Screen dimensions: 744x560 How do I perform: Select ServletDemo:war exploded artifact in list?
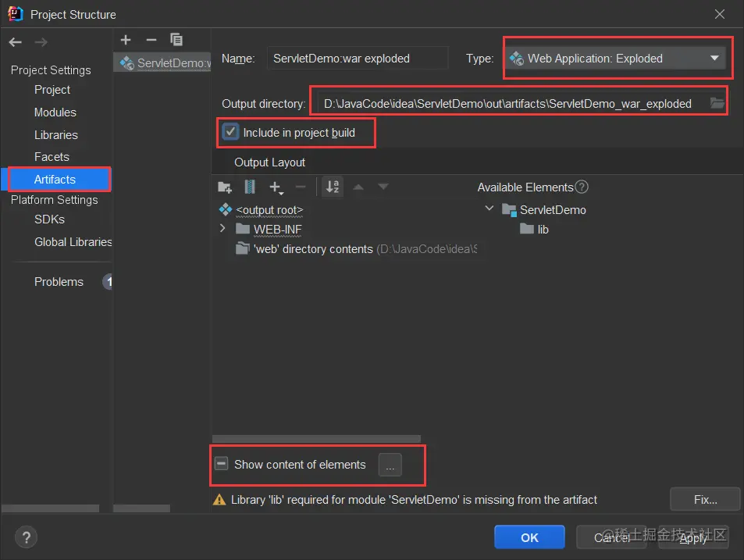(x=162, y=62)
